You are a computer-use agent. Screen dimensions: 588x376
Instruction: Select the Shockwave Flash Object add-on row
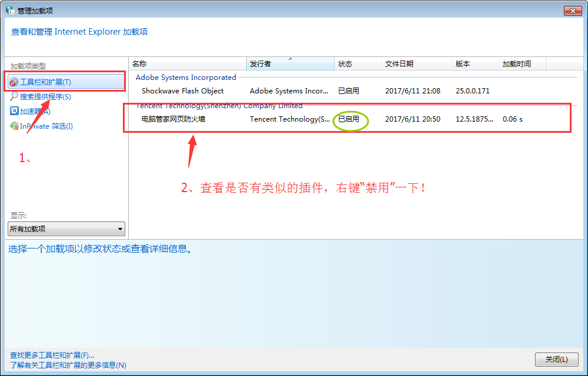[x=183, y=91]
